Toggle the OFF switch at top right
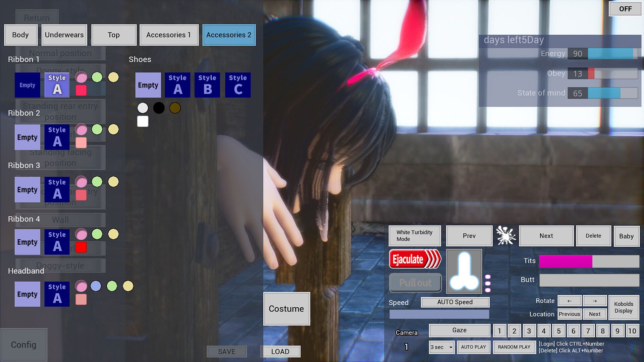Screen dimensions: 644x362 coord(625,9)
